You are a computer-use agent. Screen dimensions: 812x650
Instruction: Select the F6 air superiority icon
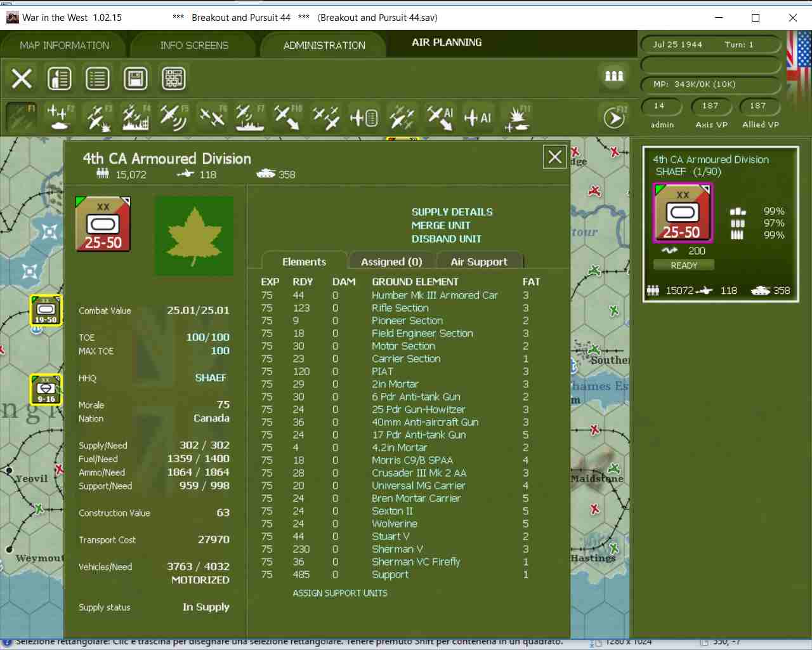[x=212, y=117]
